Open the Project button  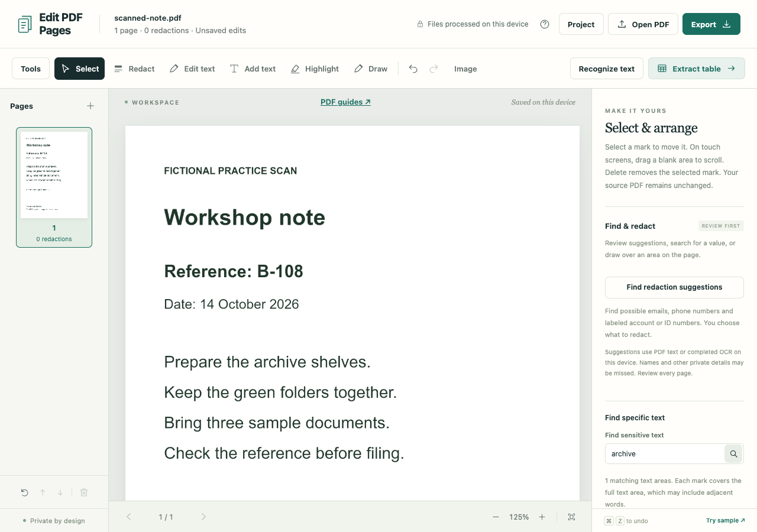click(581, 24)
